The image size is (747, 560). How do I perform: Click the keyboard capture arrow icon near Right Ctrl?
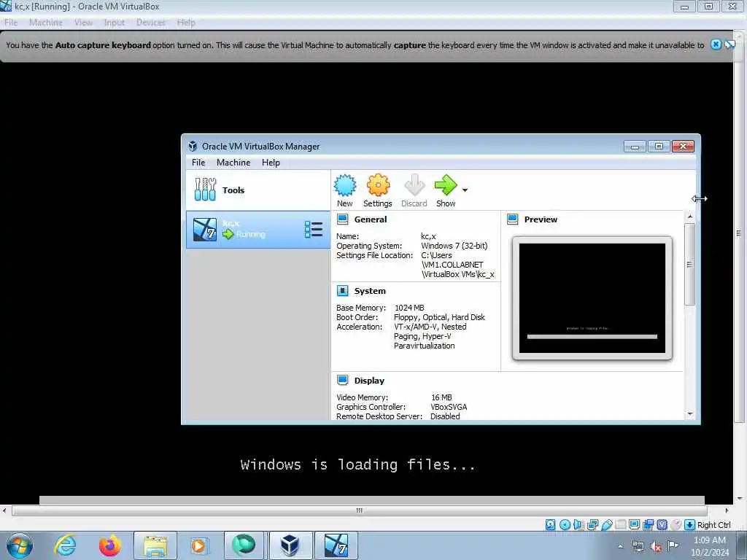pos(689,525)
